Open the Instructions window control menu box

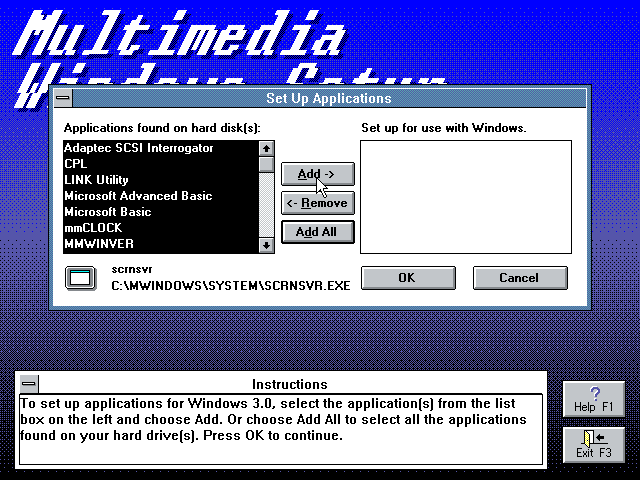29,384
